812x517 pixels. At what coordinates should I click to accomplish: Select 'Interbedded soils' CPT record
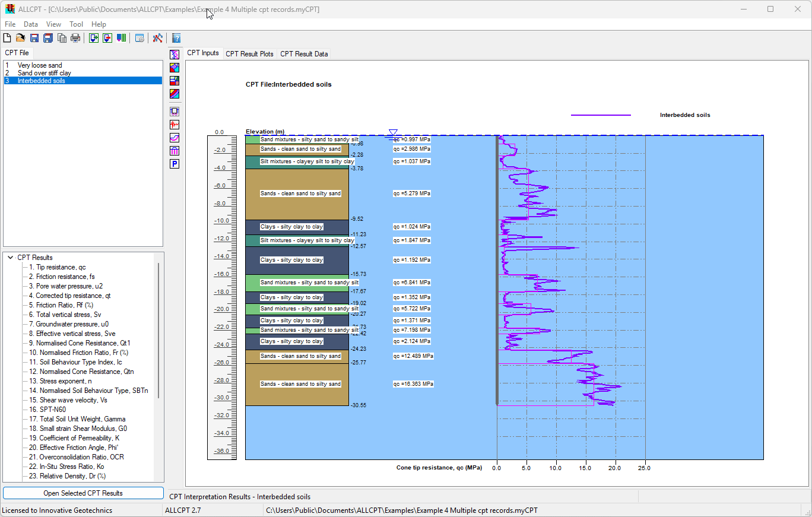click(83, 81)
